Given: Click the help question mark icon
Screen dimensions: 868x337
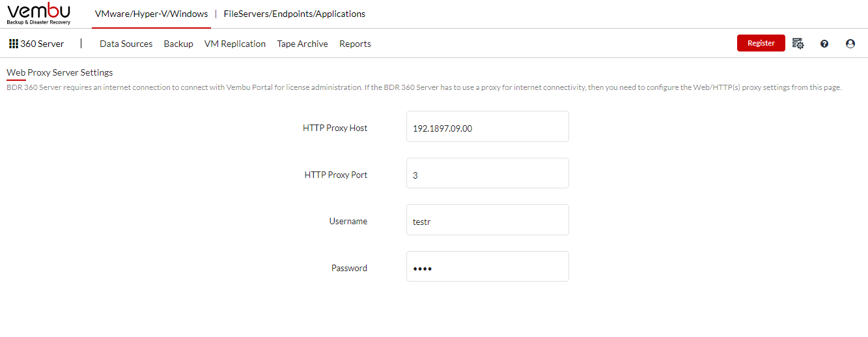Looking at the screenshot, I should [x=824, y=44].
